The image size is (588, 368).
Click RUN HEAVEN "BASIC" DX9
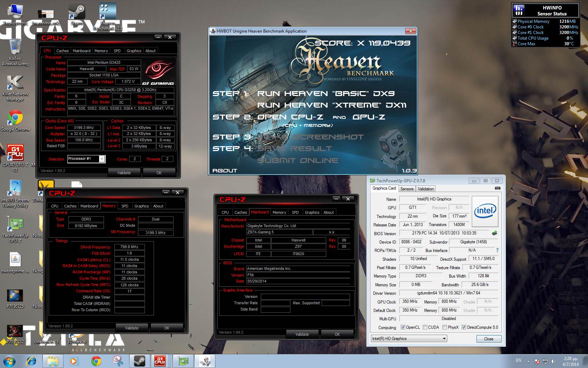coord(326,94)
